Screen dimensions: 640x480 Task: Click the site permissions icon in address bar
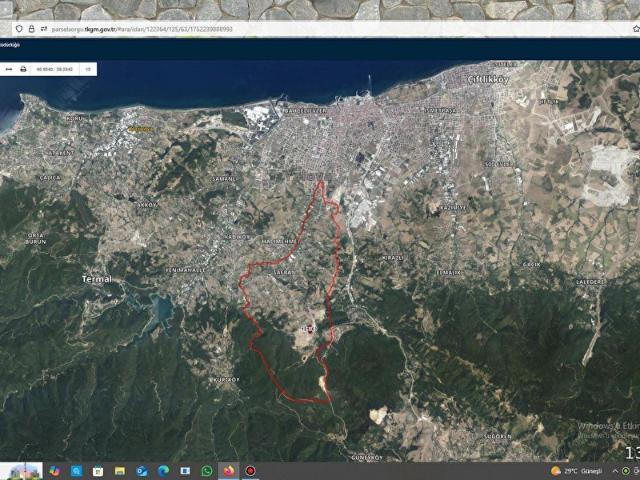pos(44,29)
